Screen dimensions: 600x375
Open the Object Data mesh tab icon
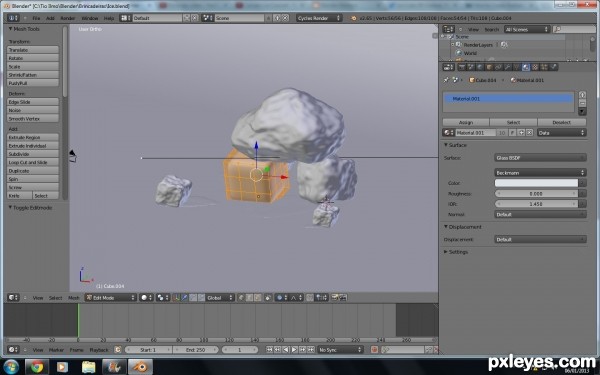pos(516,67)
